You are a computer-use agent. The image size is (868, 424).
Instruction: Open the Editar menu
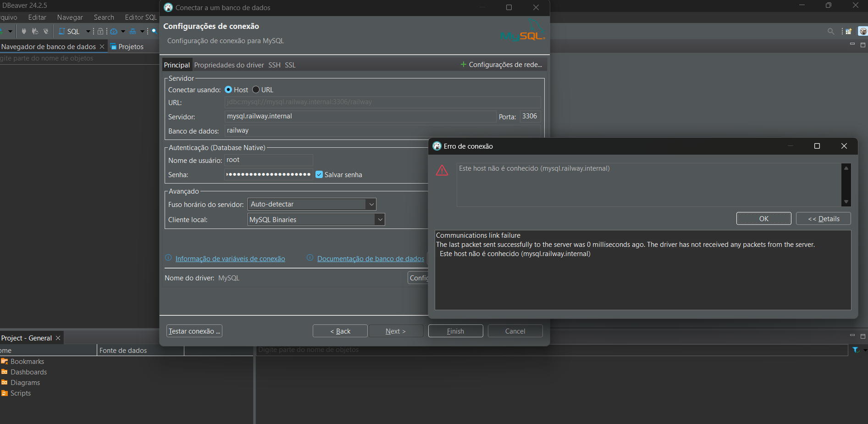click(37, 17)
